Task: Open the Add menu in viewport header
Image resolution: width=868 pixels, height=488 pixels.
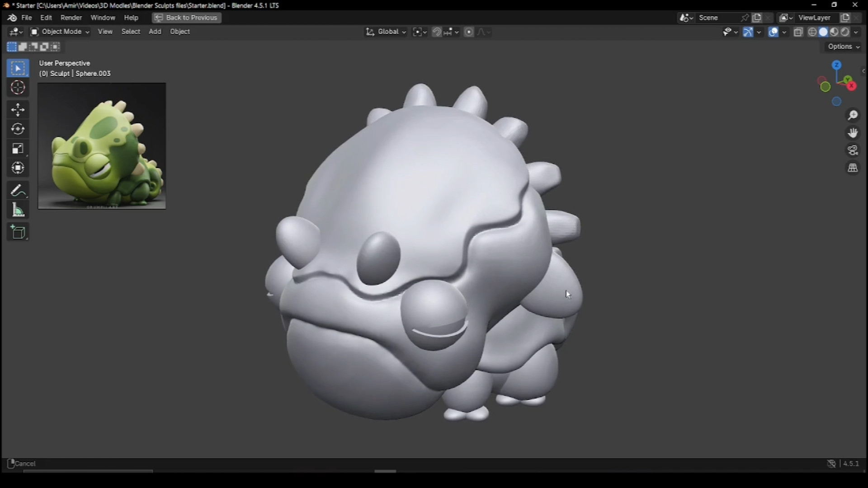Action: tap(155, 32)
